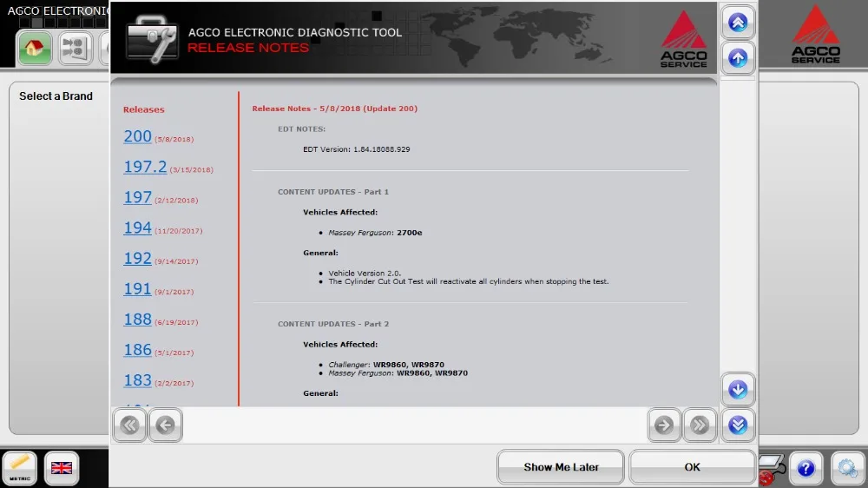This screenshot has height=488, width=868.
Task: Click Select a Brand label in main window
Action: [x=56, y=96]
